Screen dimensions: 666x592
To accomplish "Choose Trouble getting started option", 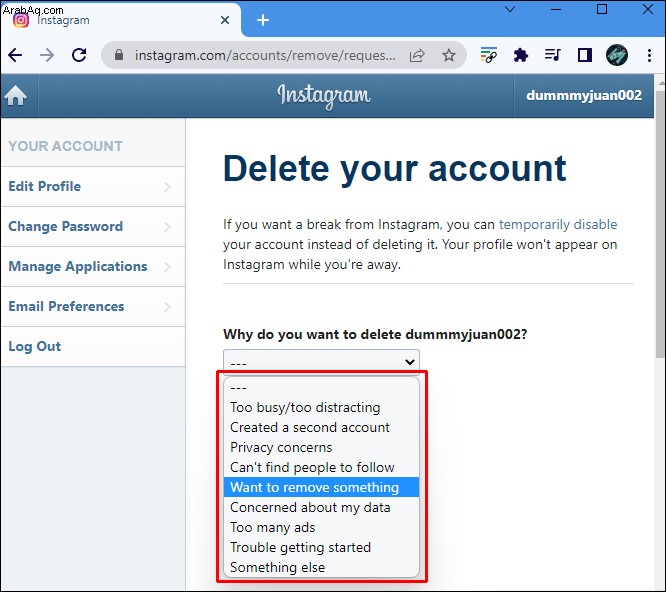I will 321,547.
